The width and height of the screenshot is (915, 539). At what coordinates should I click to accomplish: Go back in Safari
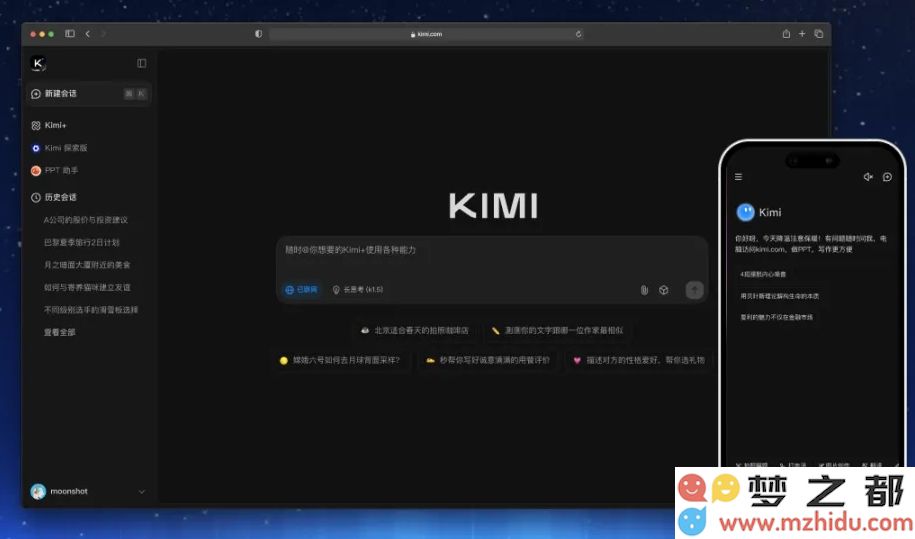(x=88, y=34)
